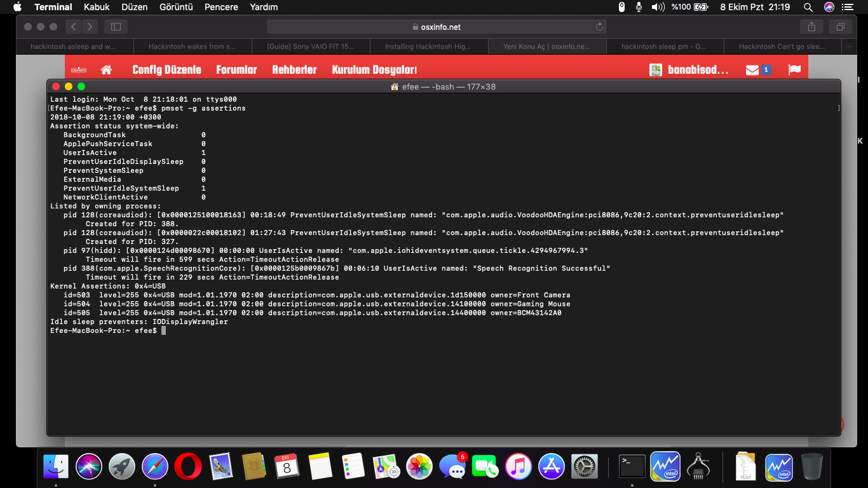Open Intel Power Gadget from the Dock

click(x=665, y=467)
